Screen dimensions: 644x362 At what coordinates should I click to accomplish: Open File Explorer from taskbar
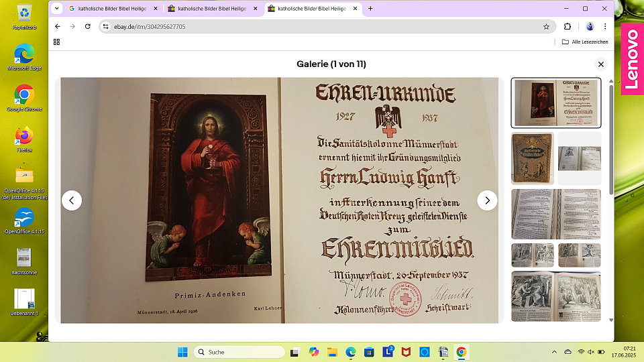click(x=332, y=352)
